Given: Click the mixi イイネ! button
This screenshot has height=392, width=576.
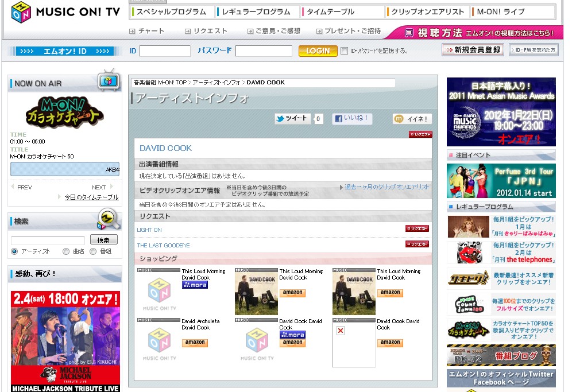Looking at the screenshot, I should pos(412,119).
